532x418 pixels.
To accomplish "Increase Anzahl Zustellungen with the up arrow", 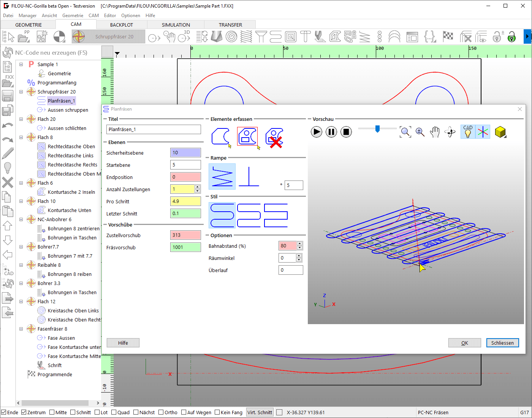I will click(197, 187).
